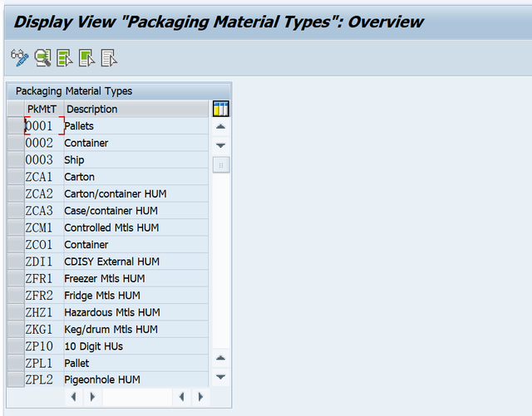Select the row selector for ZCA1 Carton
Viewport: 532px width, 416px height.
point(16,177)
